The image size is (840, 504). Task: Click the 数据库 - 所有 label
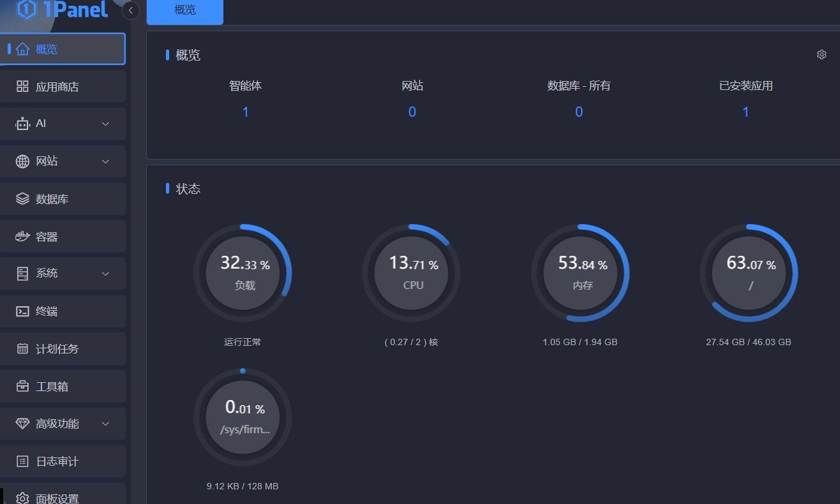tap(579, 85)
